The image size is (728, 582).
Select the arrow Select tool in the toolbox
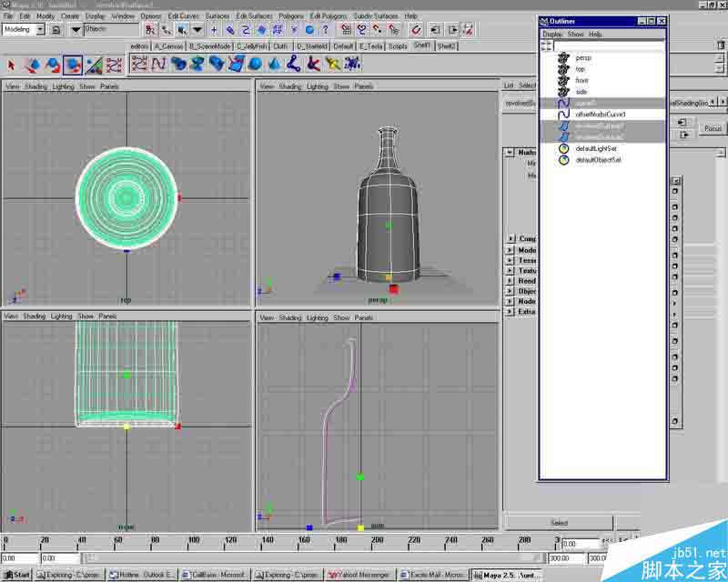[11, 65]
